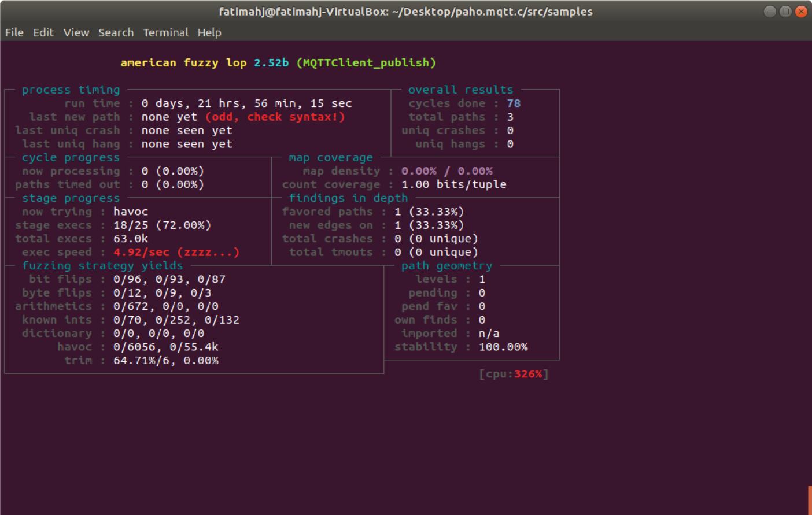Viewport: 812px width, 515px height.
Task: Open the Search menu
Action: tap(116, 32)
